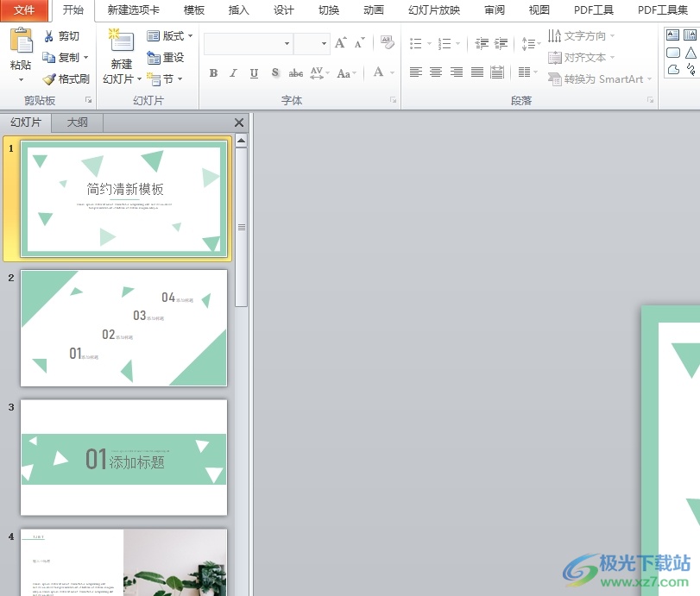700x596 pixels.
Task: Center align the text
Action: coord(436,72)
